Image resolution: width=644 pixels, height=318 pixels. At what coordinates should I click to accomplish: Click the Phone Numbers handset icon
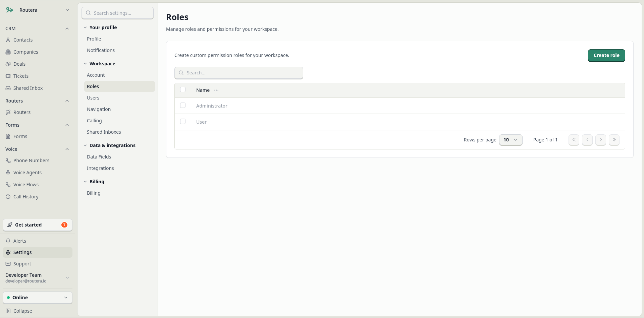click(x=8, y=161)
